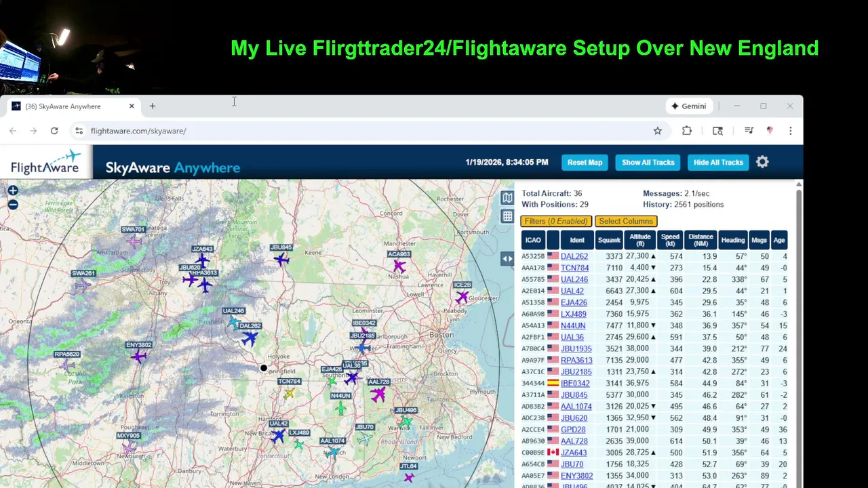Sort table by Speed column
The image size is (868, 488).
(671, 240)
